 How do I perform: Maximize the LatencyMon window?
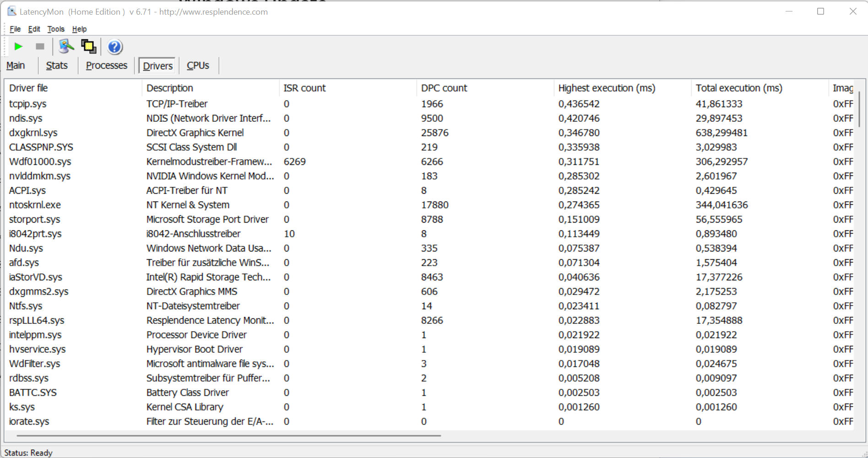(x=820, y=11)
